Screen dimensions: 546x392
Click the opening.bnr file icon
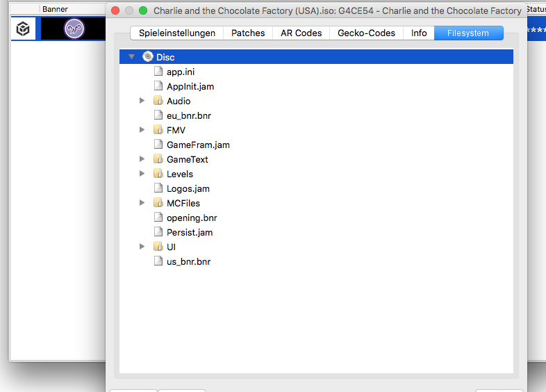[158, 218]
